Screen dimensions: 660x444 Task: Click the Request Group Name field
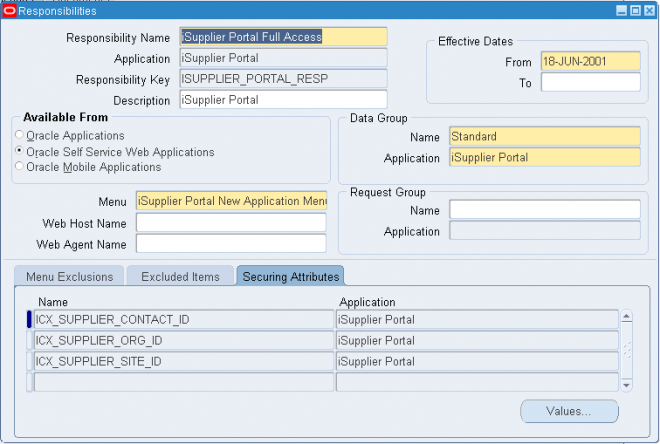(x=545, y=210)
